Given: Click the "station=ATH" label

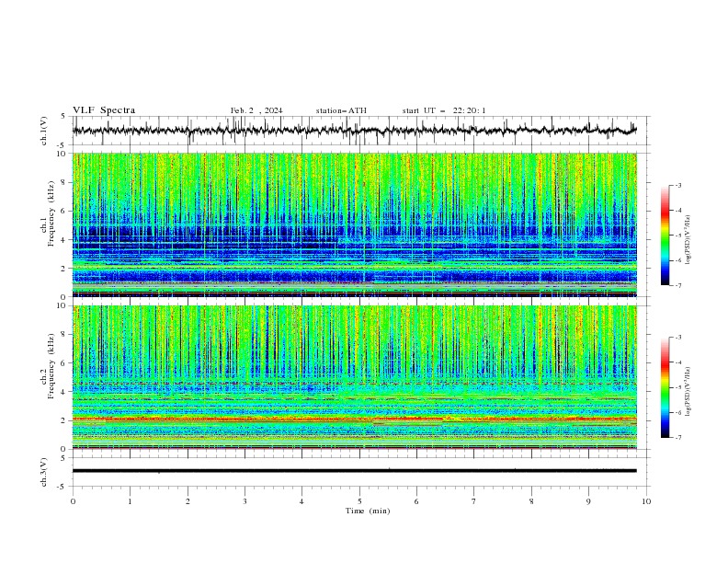Looking at the screenshot, I should click(341, 110).
